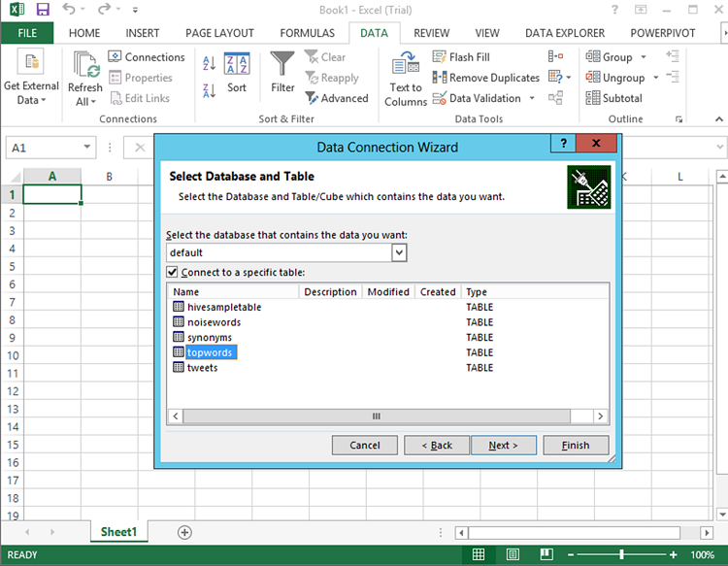This screenshot has width=728, height=566.
Task: Sort Z to A descending icon
Action: [x=209, y=90]
